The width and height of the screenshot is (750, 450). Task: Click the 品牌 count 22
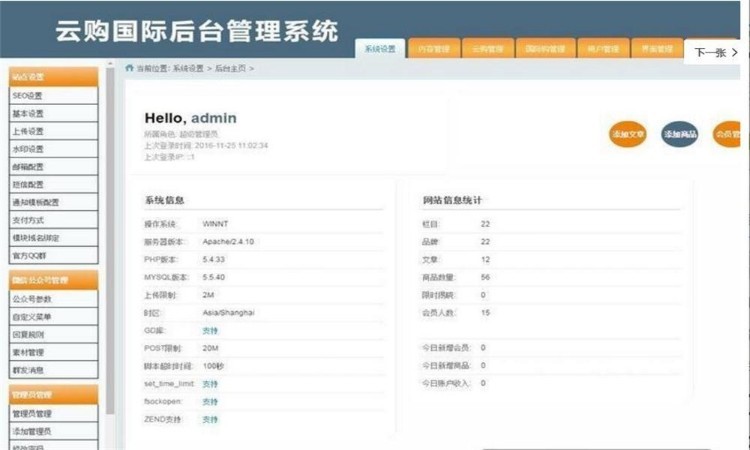click(485, 241)
